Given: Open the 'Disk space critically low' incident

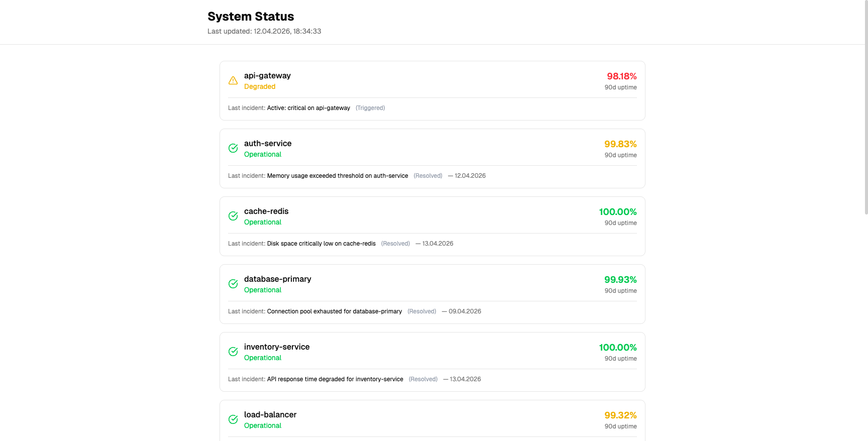Looking at the screenshot, I should (321, 244).
